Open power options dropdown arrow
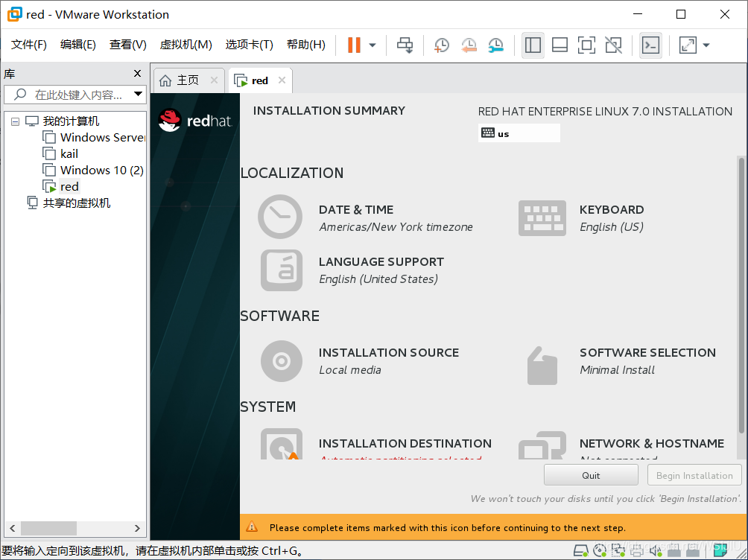The width and height of the screenshot is (748, 560). [x=373, y=45]
